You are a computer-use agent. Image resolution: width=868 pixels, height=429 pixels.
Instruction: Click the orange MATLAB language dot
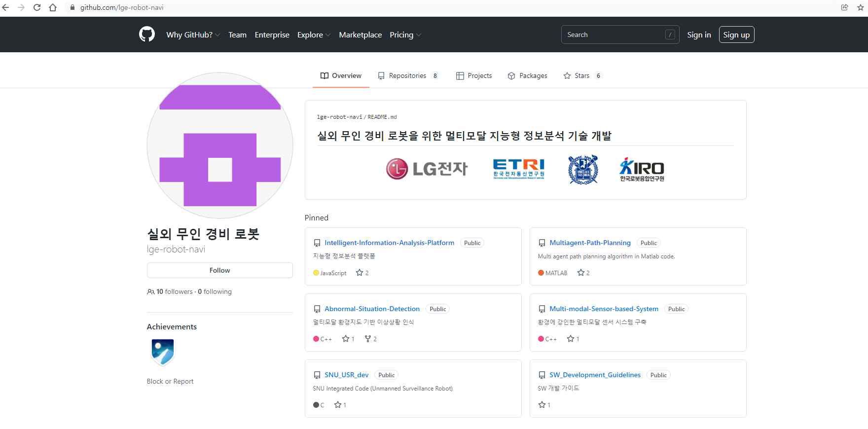pos(541,273)
